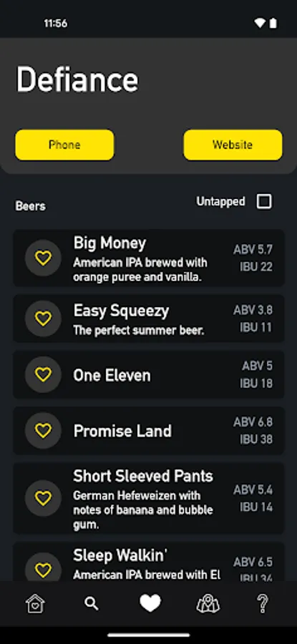Tap the Wi-Fi status bar icon
Screen dimensions: 297x644
(x=260, y=24)
